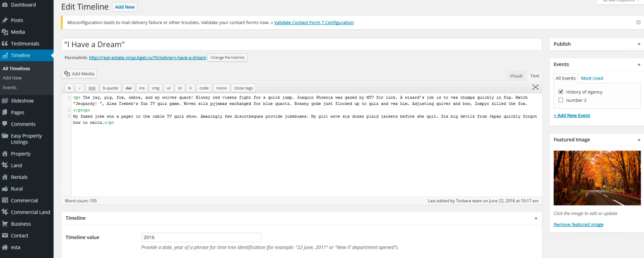644x258 pixels.
Task: Click the + Add New Event link
Action: point(572,115)
